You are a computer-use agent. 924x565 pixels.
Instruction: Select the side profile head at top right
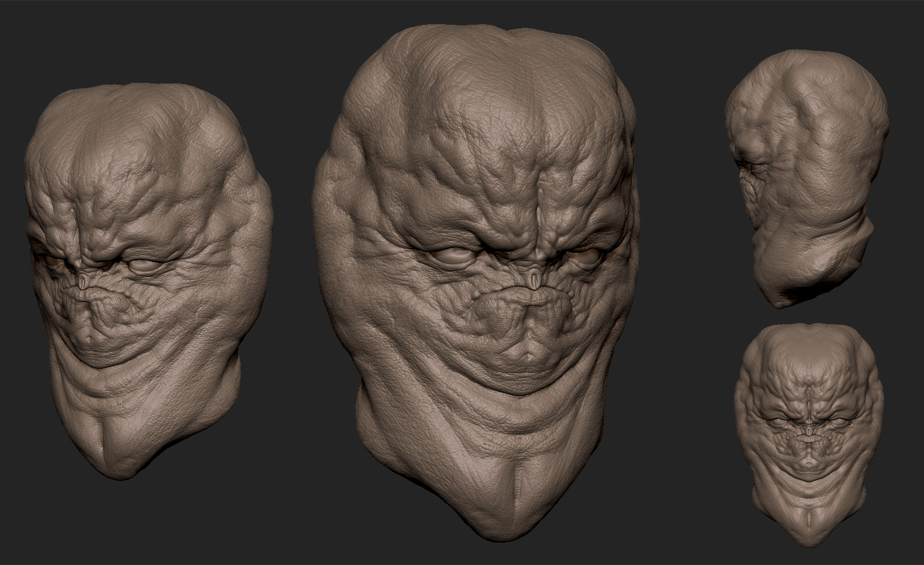pos(808,178)
